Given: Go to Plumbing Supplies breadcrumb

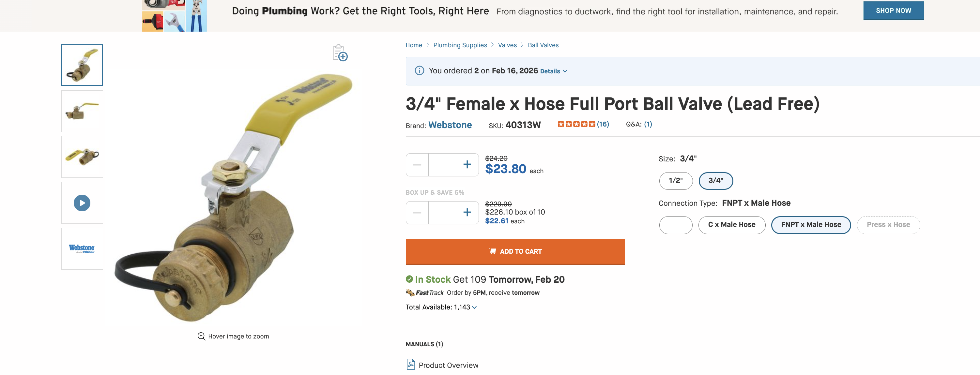Looking at the screenshot, I should coord(460,45).
